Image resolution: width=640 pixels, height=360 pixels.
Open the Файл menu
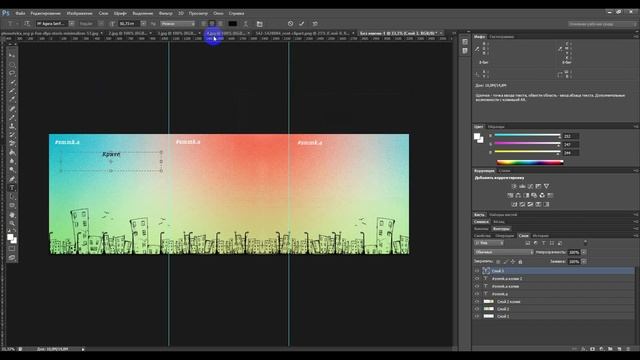pos(20,13)
